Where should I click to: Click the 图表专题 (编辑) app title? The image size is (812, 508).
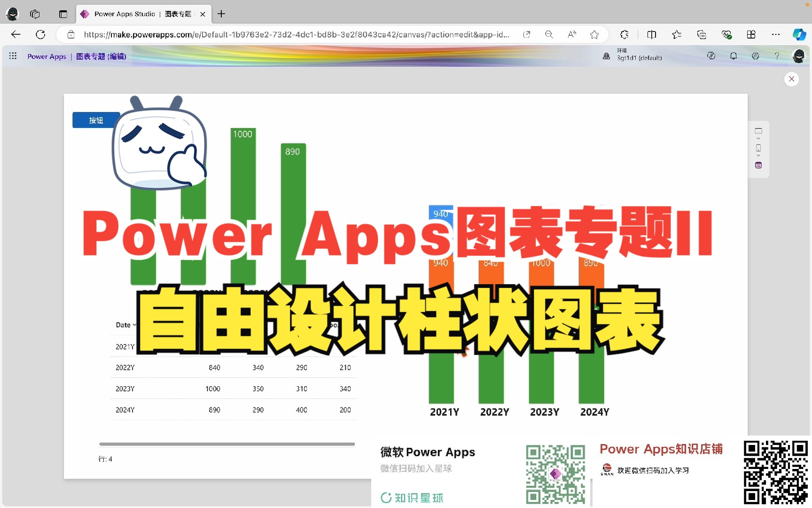pos(101,56)
